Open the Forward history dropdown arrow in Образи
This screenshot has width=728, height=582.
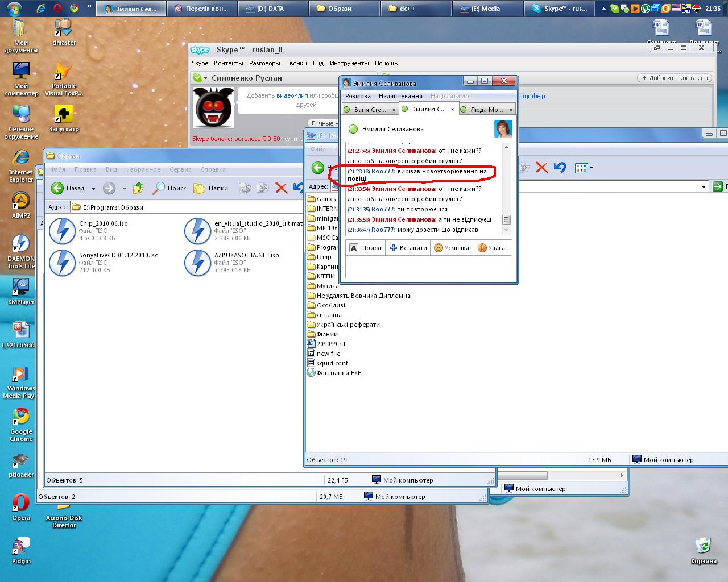click(x=125, y=188)
